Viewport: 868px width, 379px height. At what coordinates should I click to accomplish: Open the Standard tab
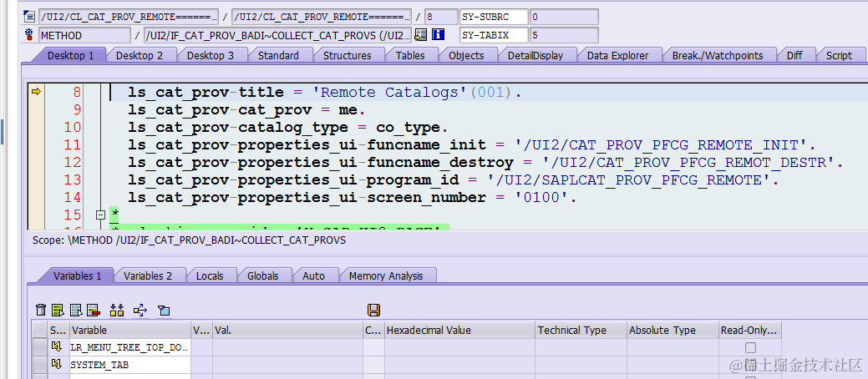point(278,55)
